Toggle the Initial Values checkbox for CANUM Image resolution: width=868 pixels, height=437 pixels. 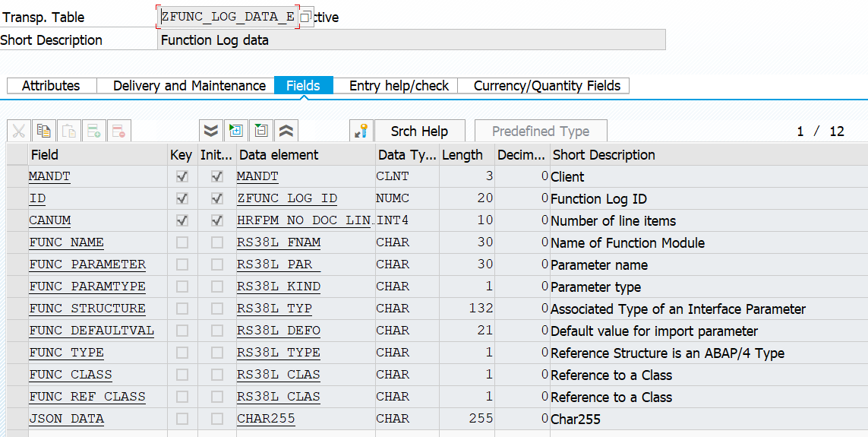pos(217,220)
